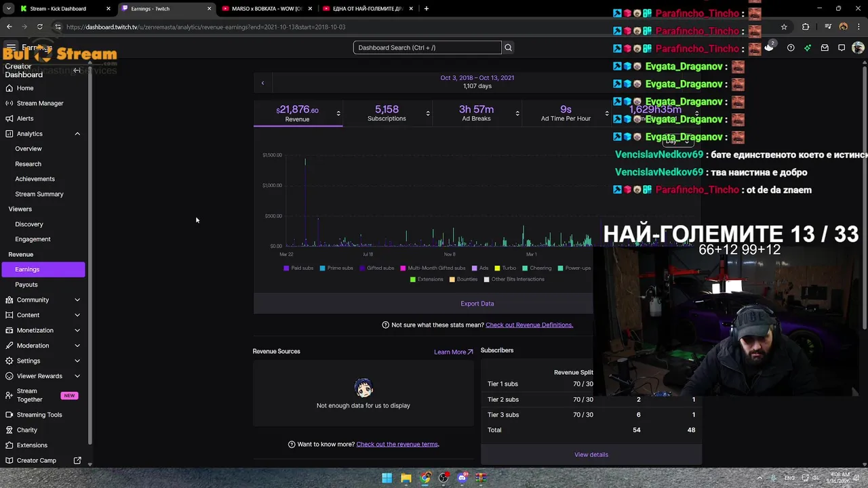This screenshot has height=488, width=868.
Task: Toggle Bounties legend series
Action: (463, 279)
